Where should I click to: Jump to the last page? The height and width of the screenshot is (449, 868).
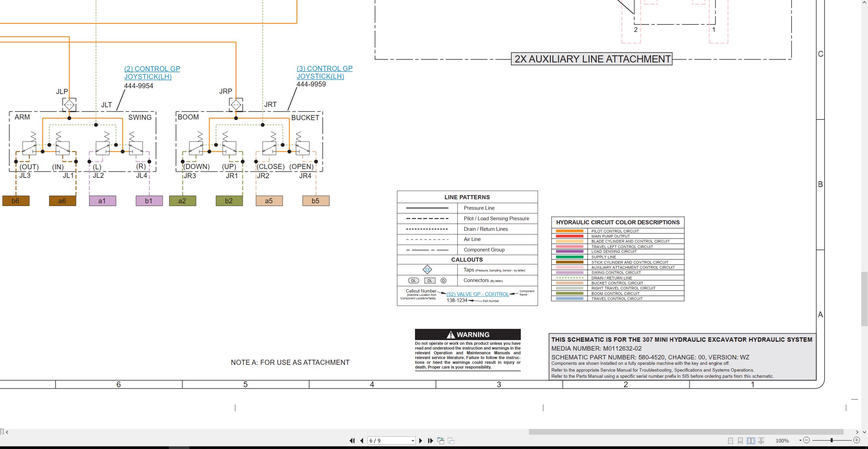431,441
